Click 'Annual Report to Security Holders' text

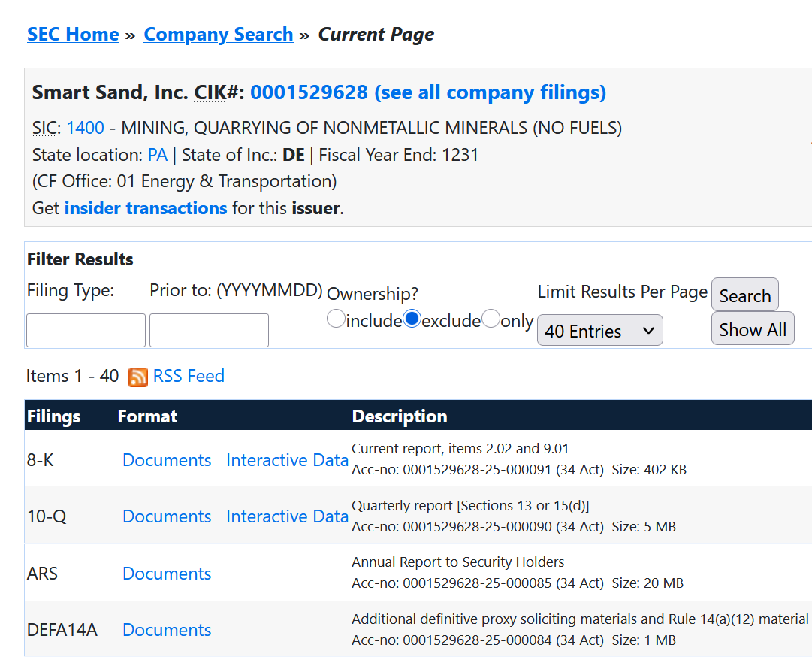point(457,562)
